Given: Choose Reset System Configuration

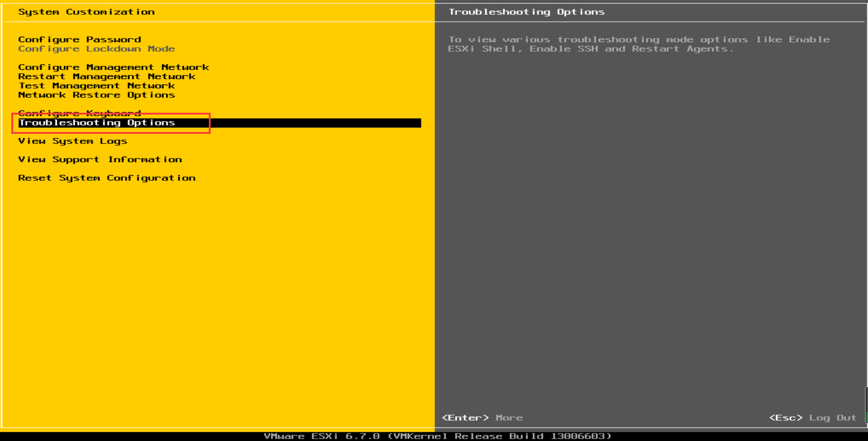Looking at the screenshot, I should coord(107,178).
